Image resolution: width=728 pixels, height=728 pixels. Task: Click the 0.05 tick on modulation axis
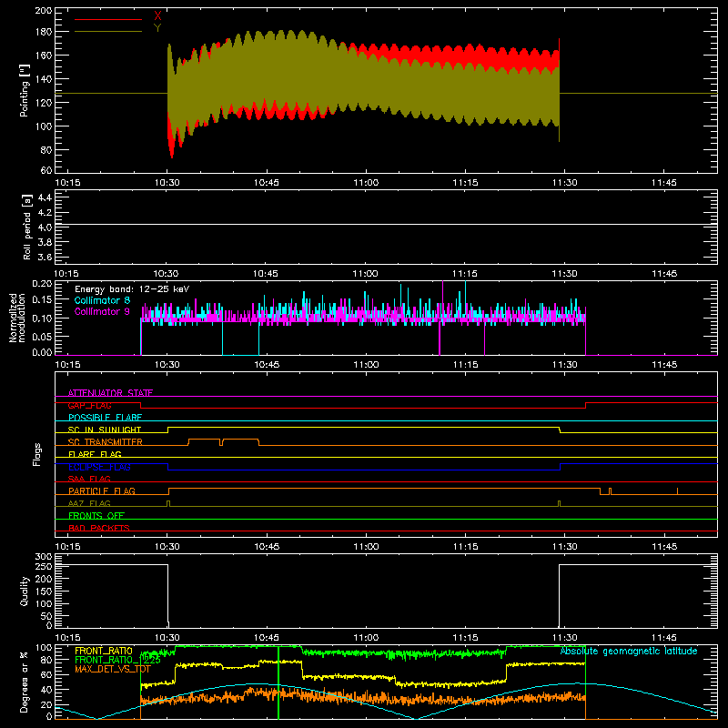pos(42,336)
